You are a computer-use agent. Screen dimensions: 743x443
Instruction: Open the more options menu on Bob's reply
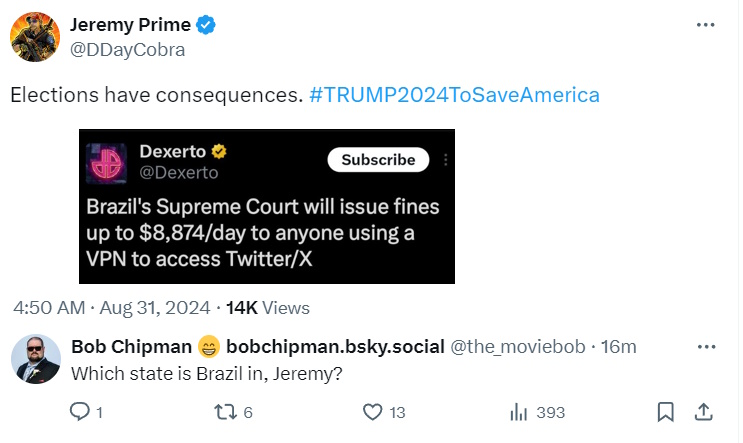coord(706,347)
